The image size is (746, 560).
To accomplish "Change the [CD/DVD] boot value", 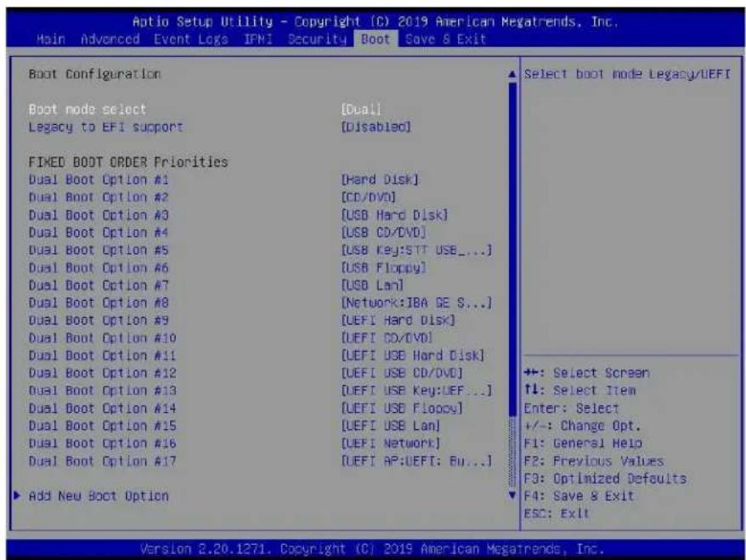I will point(368,197).
